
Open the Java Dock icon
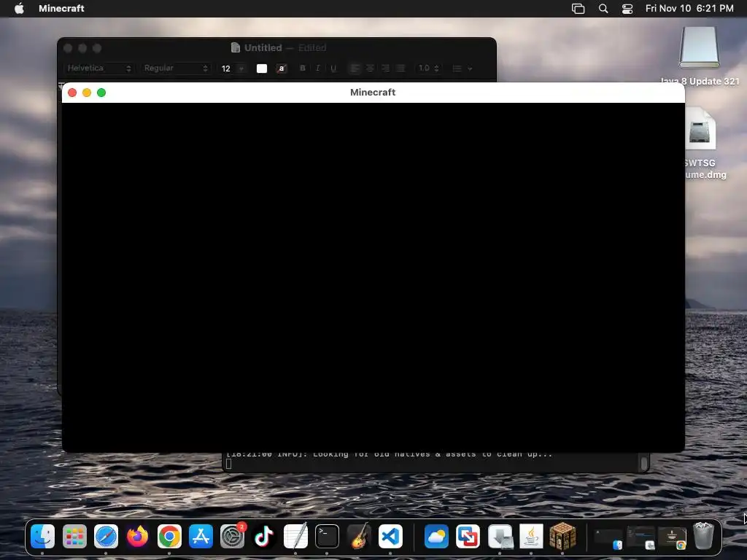click(x=531, y=536)
